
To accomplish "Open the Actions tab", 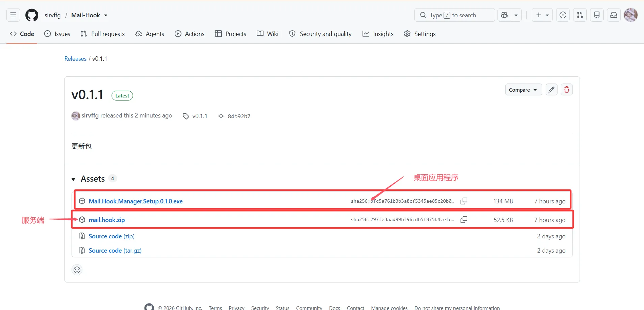I will [190, 34].
